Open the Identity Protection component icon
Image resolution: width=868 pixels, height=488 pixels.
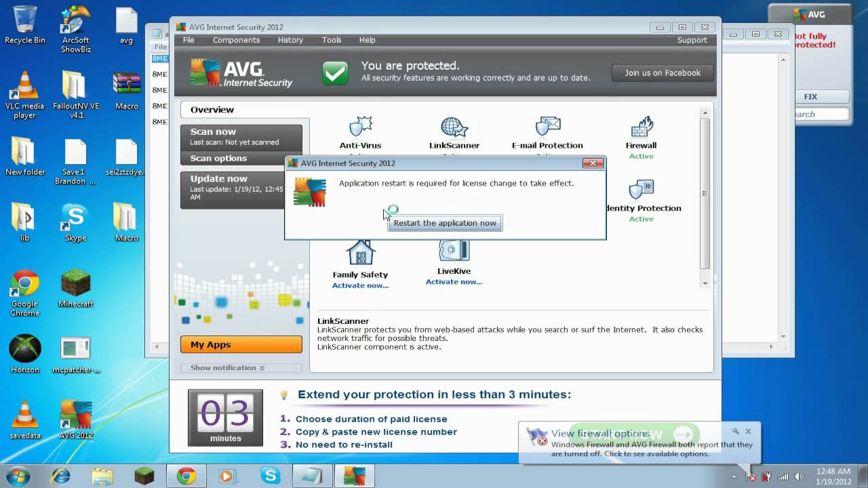click(x=642, y=190)
